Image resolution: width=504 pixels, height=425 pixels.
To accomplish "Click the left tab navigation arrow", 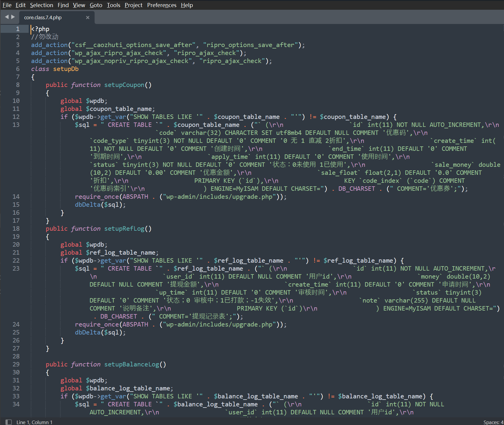I will point(7,17).
